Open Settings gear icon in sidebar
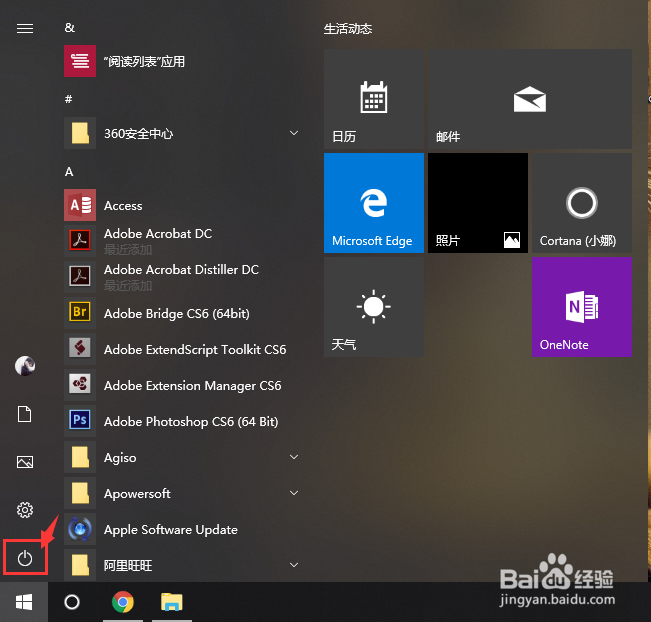Viewport: 651px width, 622px height. click(25, 510)
